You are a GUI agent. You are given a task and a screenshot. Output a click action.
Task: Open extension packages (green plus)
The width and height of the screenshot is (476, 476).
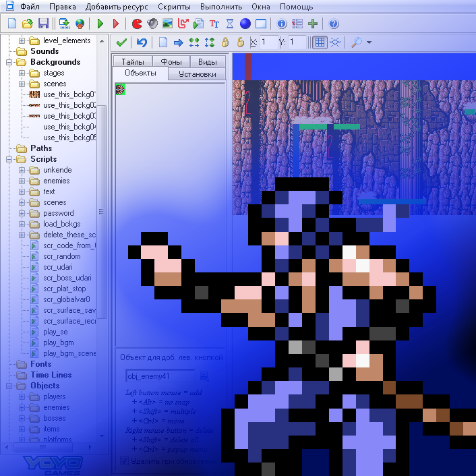pos(313,24)
